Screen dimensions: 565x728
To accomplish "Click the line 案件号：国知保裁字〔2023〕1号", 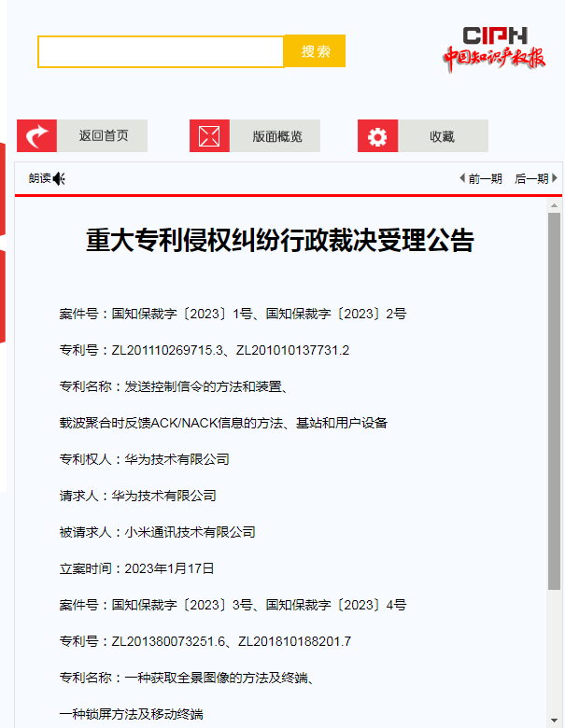I will [x=233, y=314].
